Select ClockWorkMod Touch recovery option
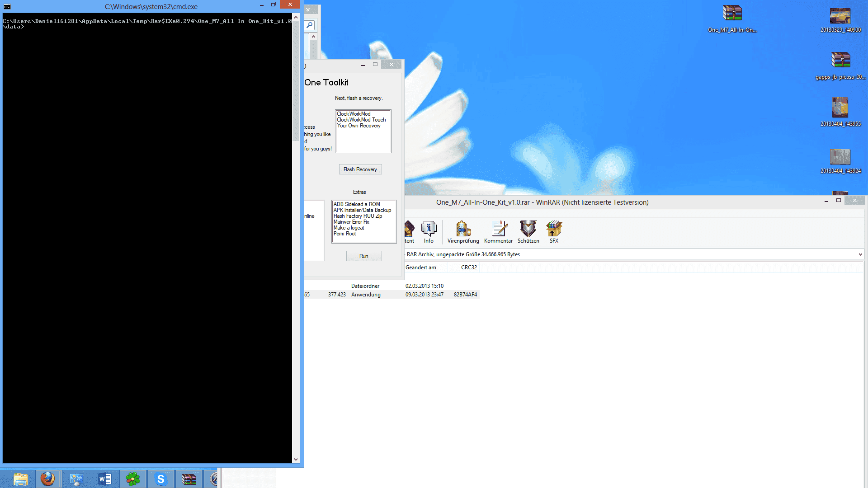Screen dimensions: 868x488 [x=361, y=120]
